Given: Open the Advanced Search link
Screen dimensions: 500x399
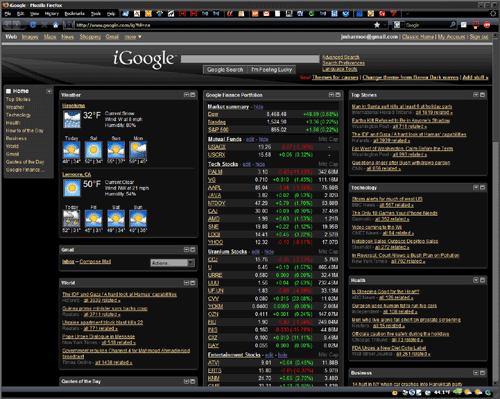Looking at the screenshot, I should (341, 57).
